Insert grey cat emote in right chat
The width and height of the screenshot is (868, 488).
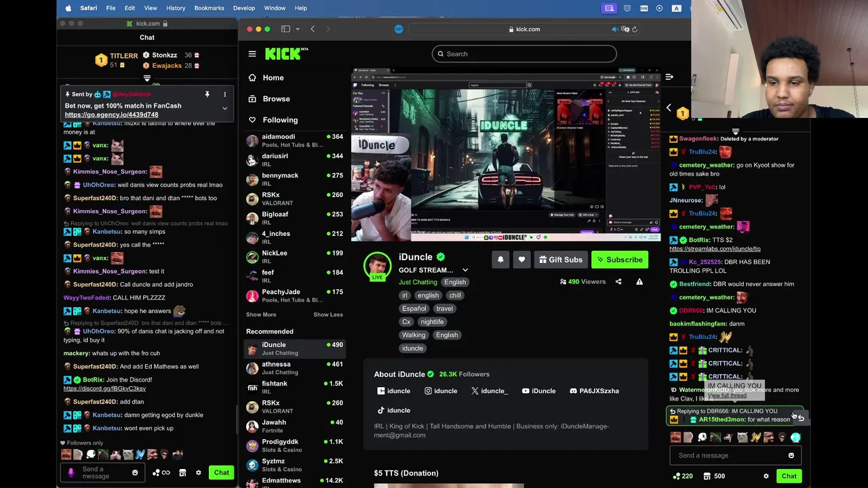(x=742, y=438)
